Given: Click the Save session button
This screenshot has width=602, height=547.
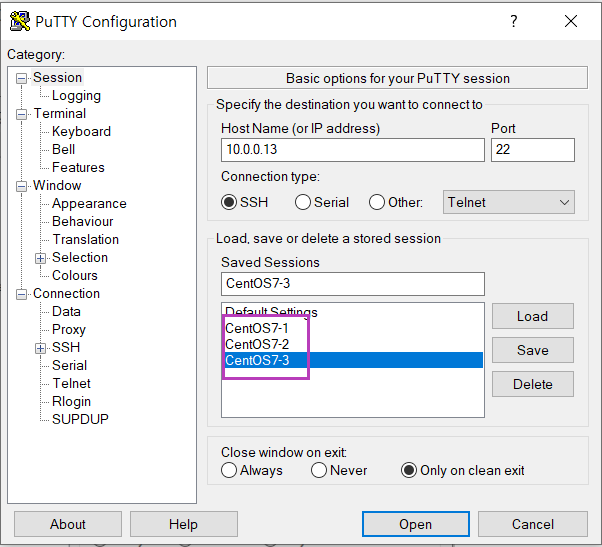Looking at the screenshot, I should [x=533, y=350].
